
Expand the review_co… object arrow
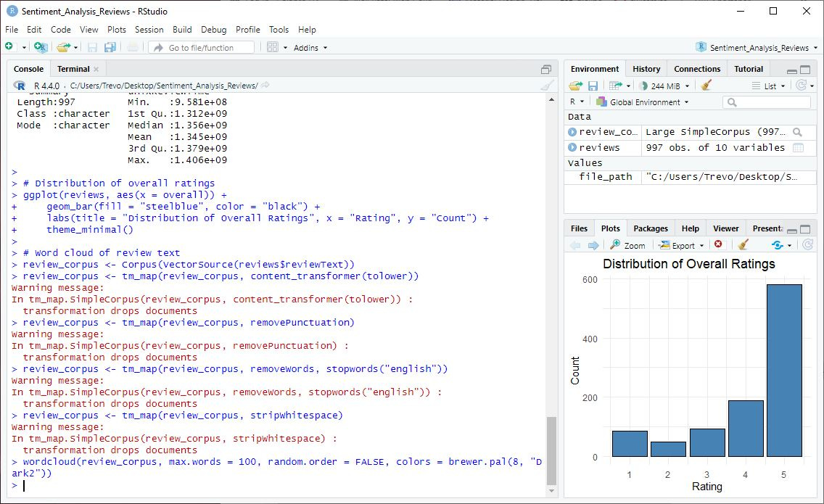point(572,132)
